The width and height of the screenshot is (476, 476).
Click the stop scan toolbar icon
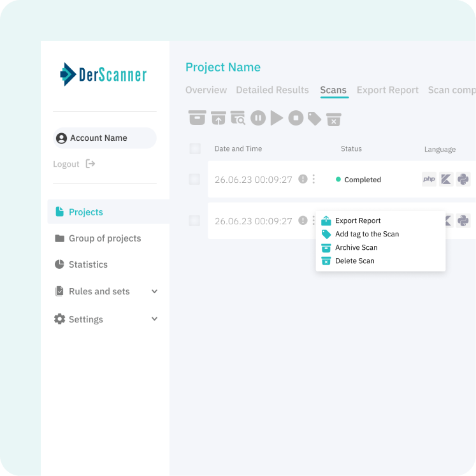tap(296, 118)
